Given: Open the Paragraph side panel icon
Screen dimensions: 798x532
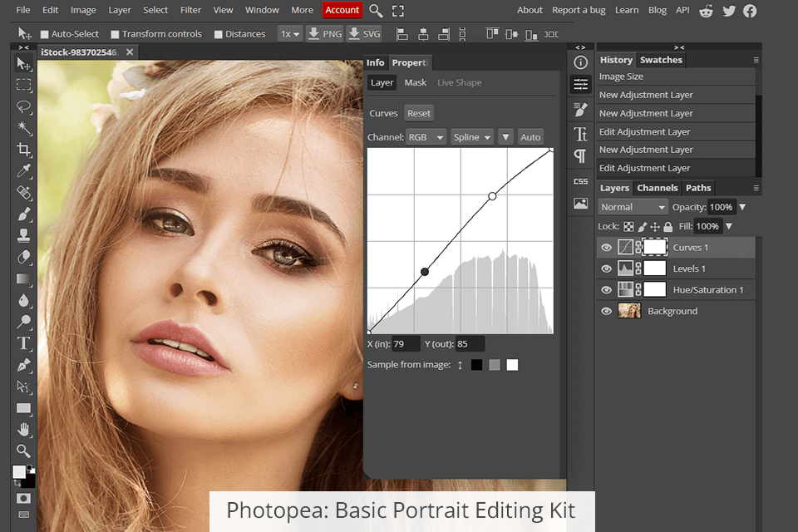Looking at the screenshot, I should (581, 155).
